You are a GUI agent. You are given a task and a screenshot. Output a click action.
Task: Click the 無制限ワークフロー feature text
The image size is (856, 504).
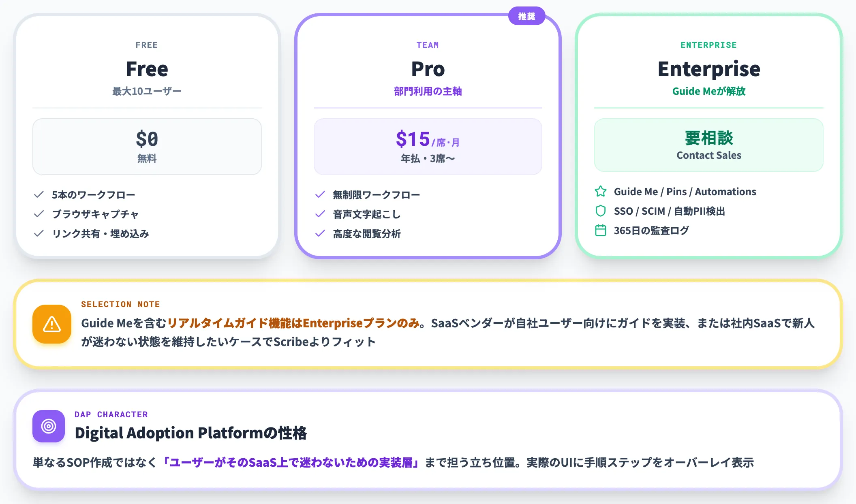[377, 195]
